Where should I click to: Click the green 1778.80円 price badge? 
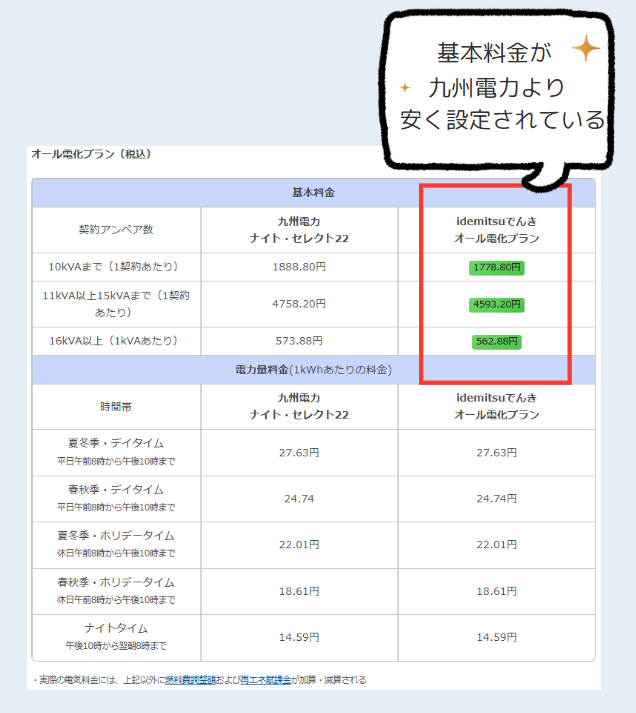click(496, 267)
